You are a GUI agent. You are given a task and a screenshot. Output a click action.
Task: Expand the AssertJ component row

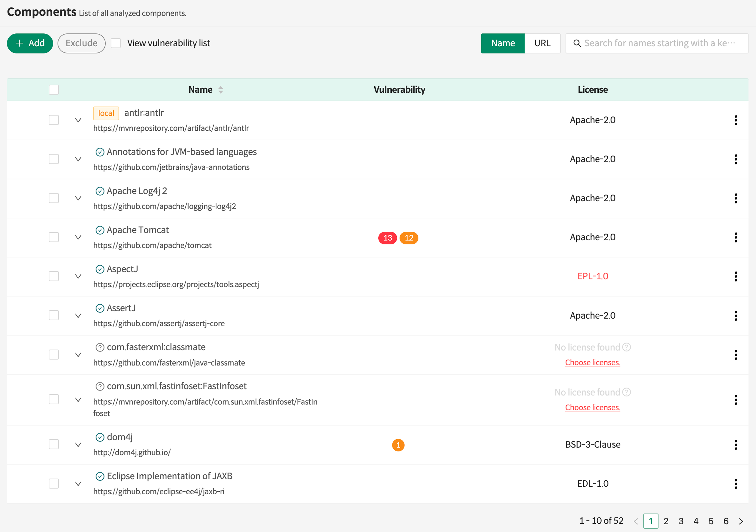pyautogui.click(x=78, y=316)
